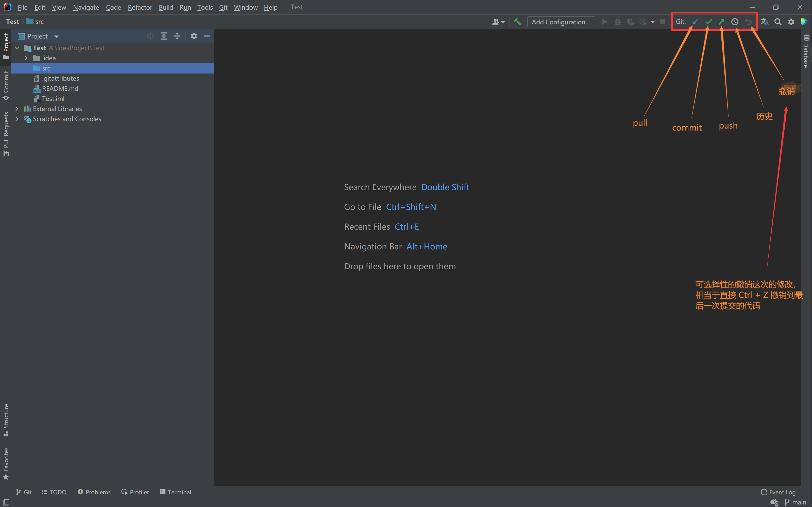Expand the .idea folder
This screenshot has height=507, width=812.
[x=26, y=58]
